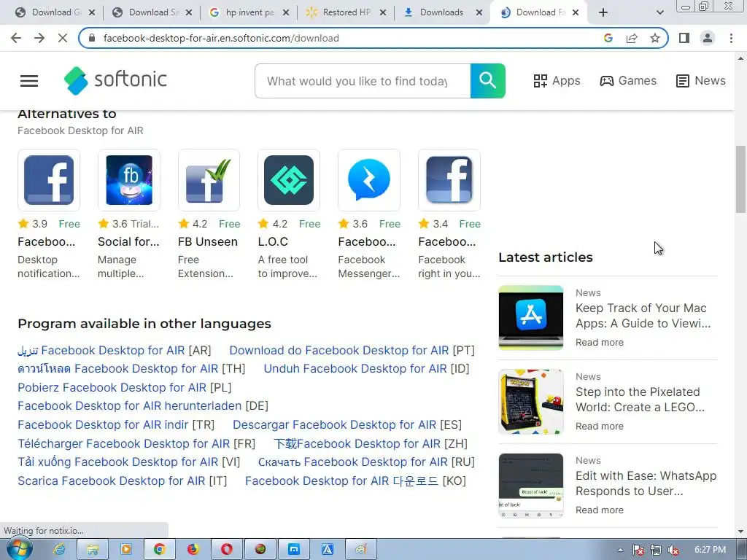This screenshot has height=560, width=747.
Task: Click the page vertical scrollbar thumb
Action: point(740,179)
